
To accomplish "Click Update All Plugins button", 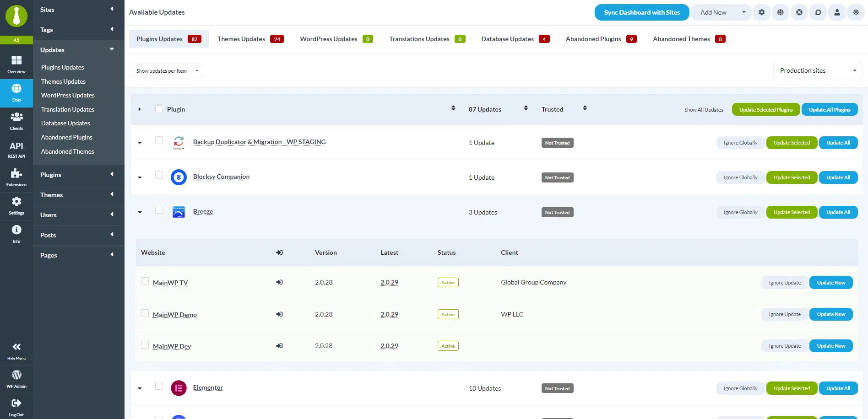I will pos(830,109).
